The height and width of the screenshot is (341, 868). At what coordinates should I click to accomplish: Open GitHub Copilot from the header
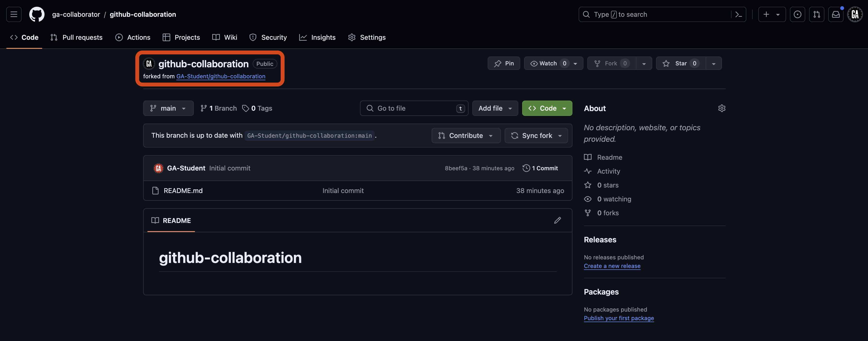click(x=798, y=14)
